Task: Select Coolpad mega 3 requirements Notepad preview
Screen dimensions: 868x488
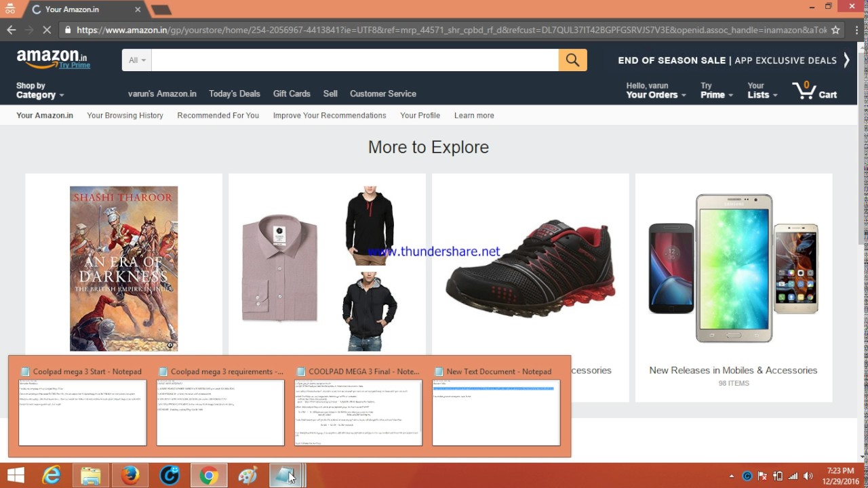Action: tap(220, 405)
